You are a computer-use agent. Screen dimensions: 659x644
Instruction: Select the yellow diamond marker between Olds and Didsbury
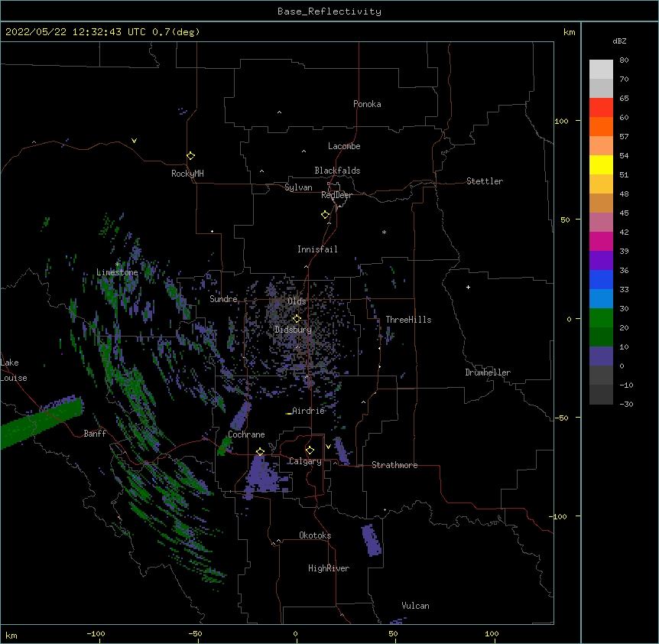297,318
